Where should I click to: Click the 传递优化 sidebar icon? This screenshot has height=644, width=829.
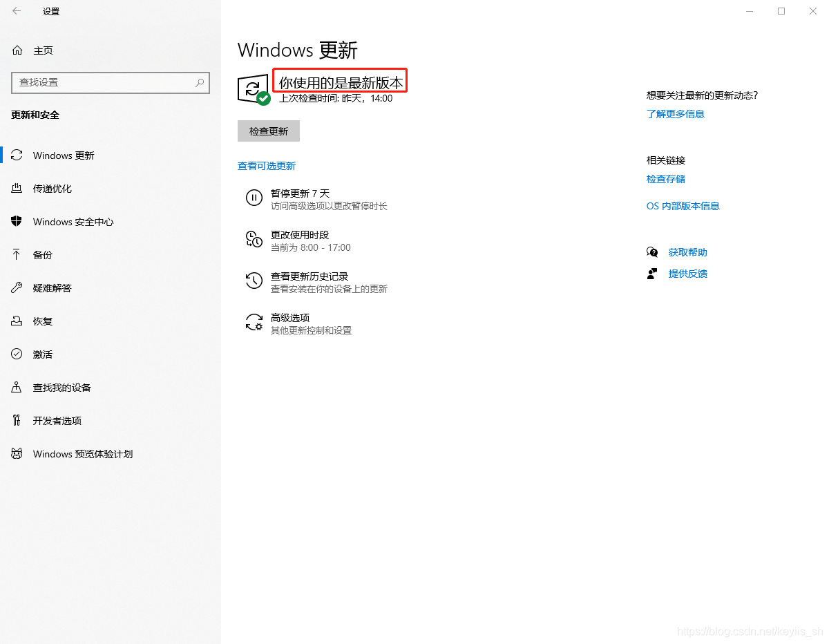point(17,189)
